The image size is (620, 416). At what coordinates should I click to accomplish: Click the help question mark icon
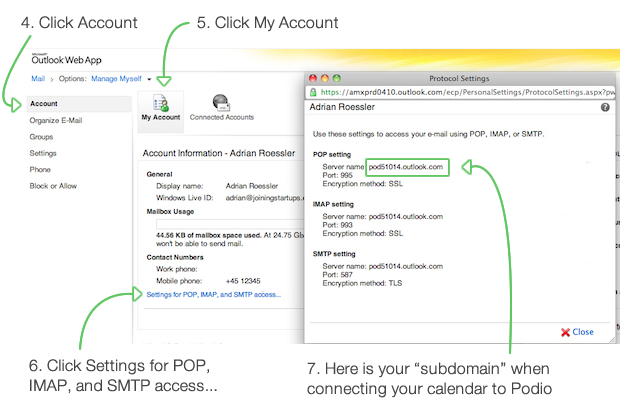pyautogui.click(x=605, y=107)
